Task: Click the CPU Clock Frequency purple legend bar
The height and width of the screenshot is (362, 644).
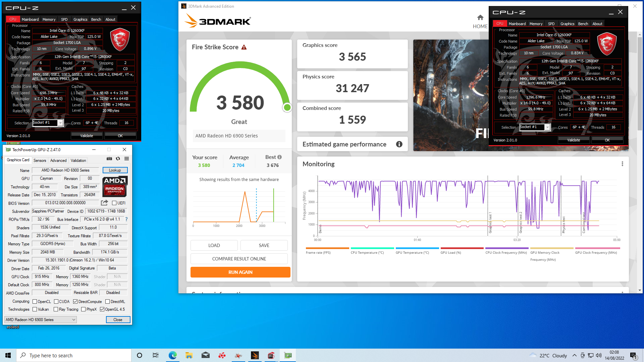Action: 507,248
